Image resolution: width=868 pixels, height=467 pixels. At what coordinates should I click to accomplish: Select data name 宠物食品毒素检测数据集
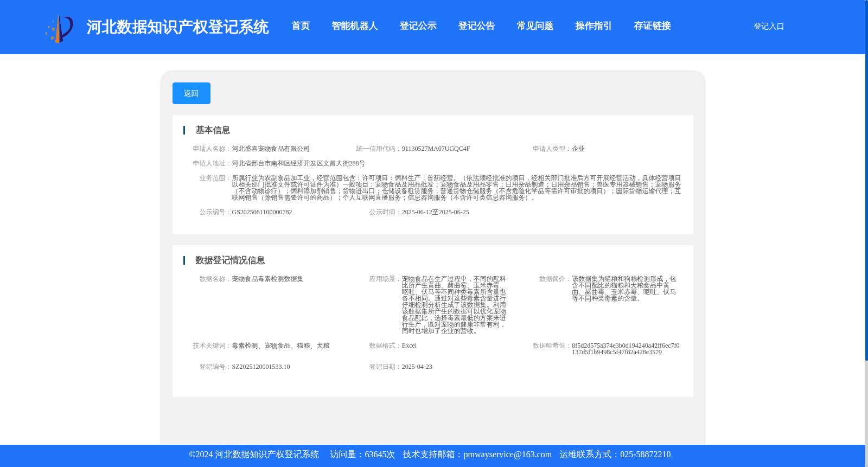pyautogui.click(x=267, y=279)
